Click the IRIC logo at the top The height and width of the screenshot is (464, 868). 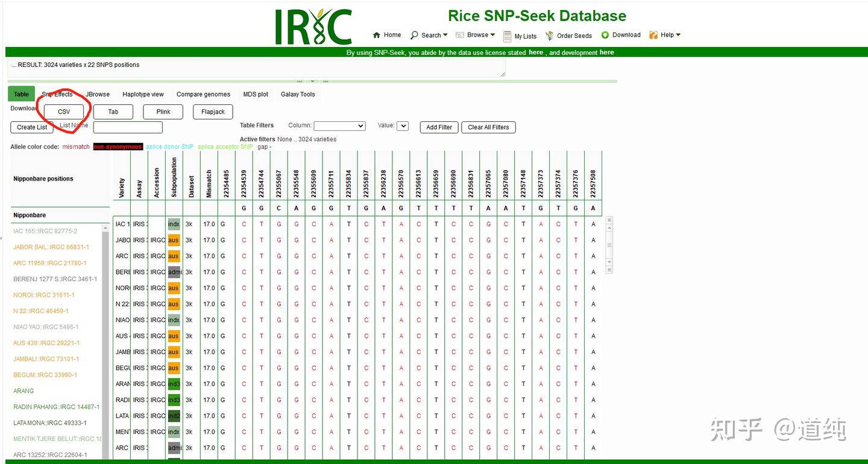(x=313, y=25)
